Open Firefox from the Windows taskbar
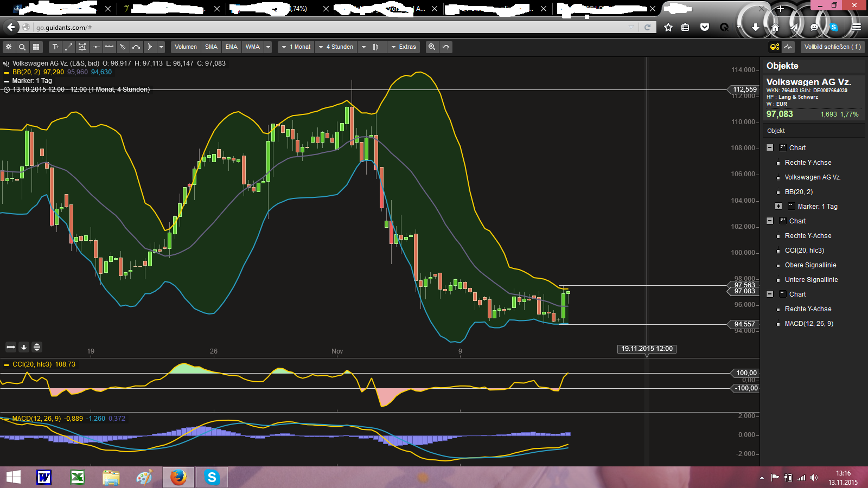 [x=178, y=477]
